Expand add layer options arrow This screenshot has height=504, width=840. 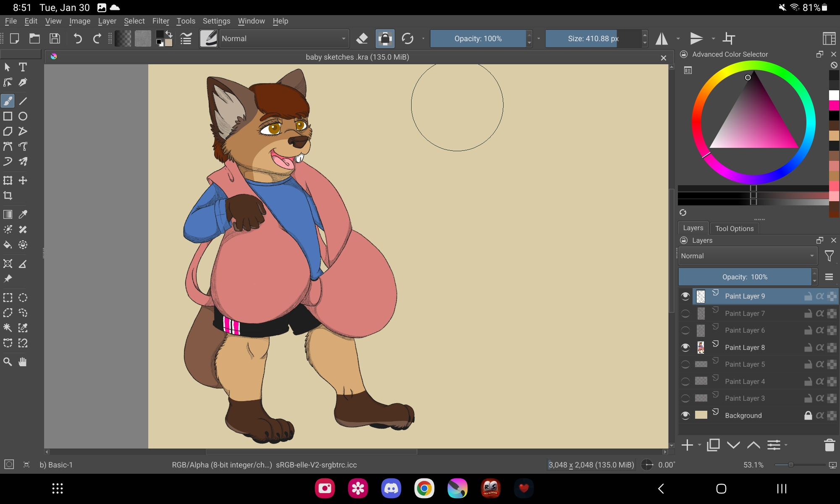[x=699, y=445]
